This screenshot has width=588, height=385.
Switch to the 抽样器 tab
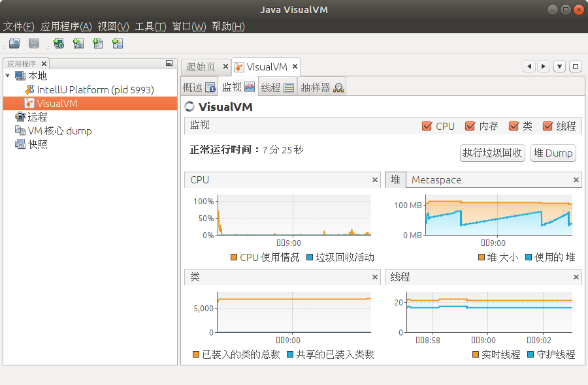[322, 87]
